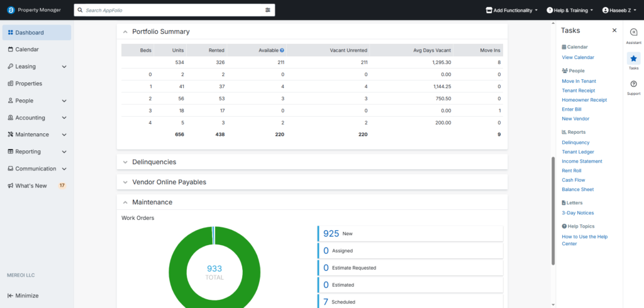Open Tenant Ledger report link

(578, 152)
